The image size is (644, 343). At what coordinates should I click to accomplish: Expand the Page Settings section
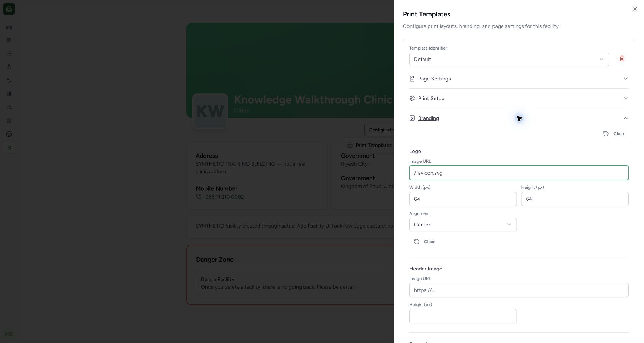coord(519,79)
